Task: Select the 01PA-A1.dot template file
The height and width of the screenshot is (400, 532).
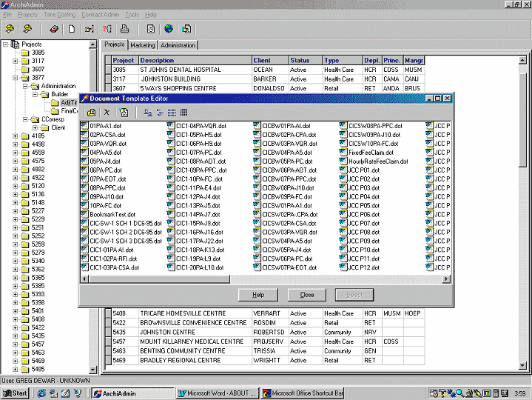Action: (101, 126)
